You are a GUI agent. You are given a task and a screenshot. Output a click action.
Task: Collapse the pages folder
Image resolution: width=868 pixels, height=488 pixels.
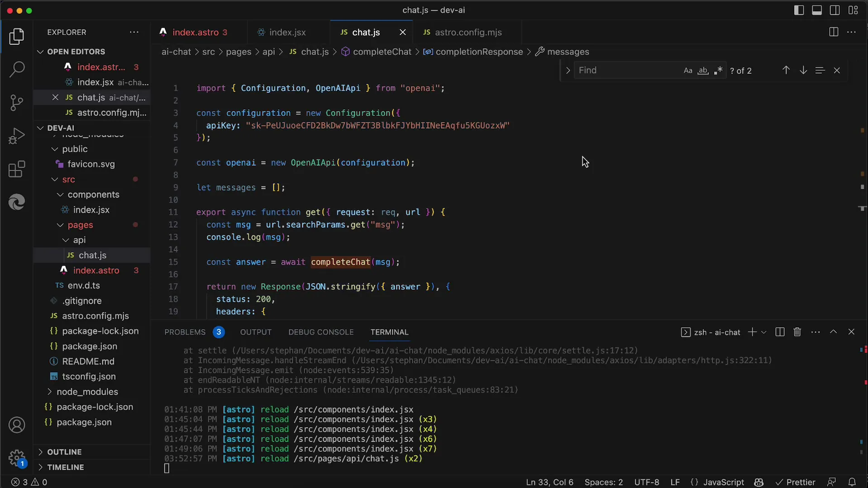click(80, 225)
